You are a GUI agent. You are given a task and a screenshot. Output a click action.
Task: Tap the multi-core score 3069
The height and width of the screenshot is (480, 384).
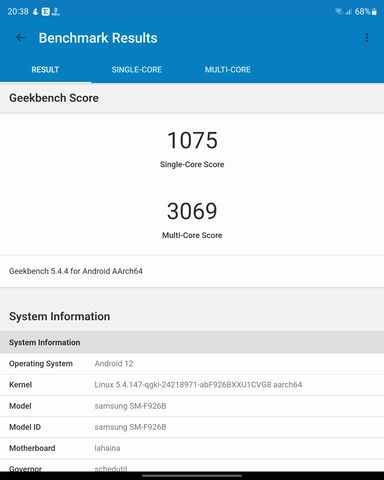click(192, 211)
